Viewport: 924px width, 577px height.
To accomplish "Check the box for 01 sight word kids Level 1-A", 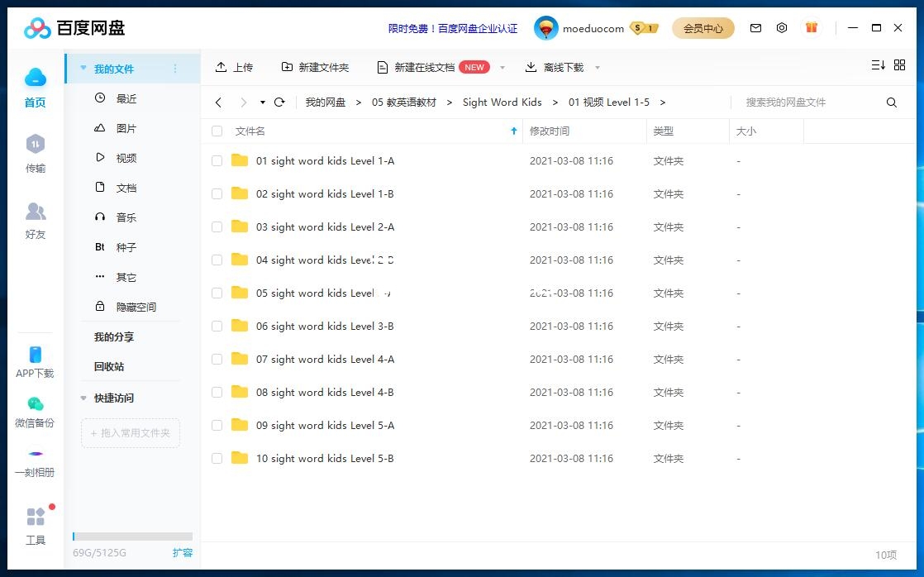I will [217, 161].
